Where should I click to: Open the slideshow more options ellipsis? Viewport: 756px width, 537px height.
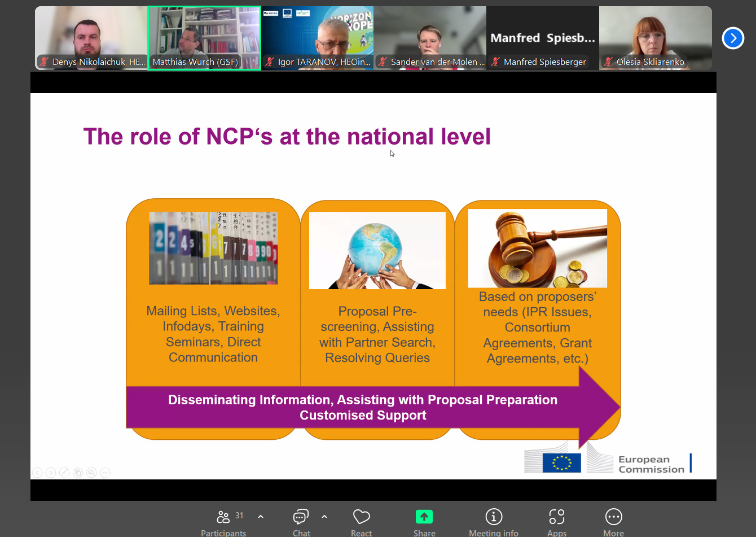[x=105, y=472]
